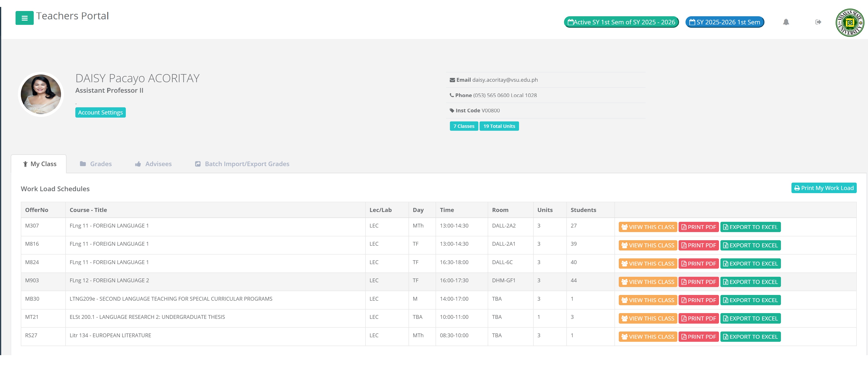This screenshot has height=375, width=868.
Task: Click Print My Work Load button
Action: tap(824, 188)
